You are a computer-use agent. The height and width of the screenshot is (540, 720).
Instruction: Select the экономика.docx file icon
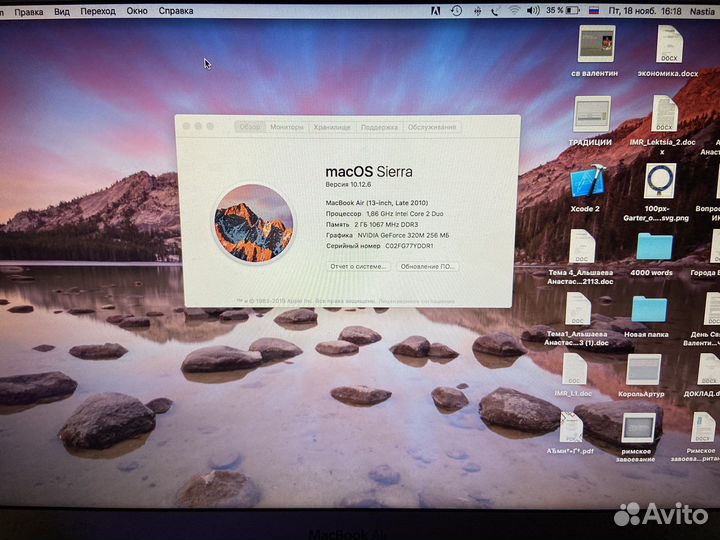(x=669, y=44)
